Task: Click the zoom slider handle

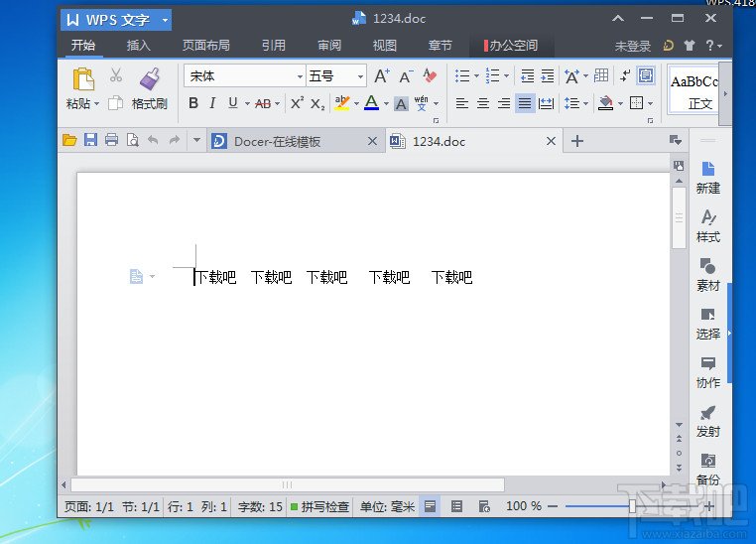Action: (x=632, y=506)
